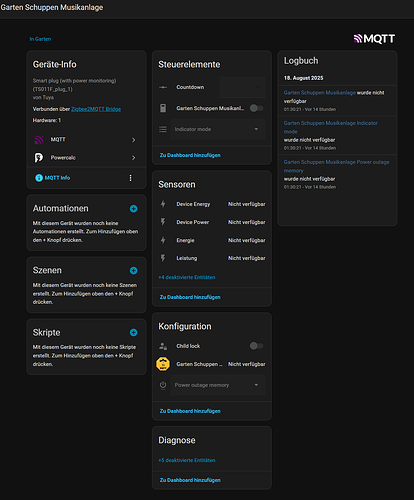Open the MQTT integration entry chevron

pos(133,140)
